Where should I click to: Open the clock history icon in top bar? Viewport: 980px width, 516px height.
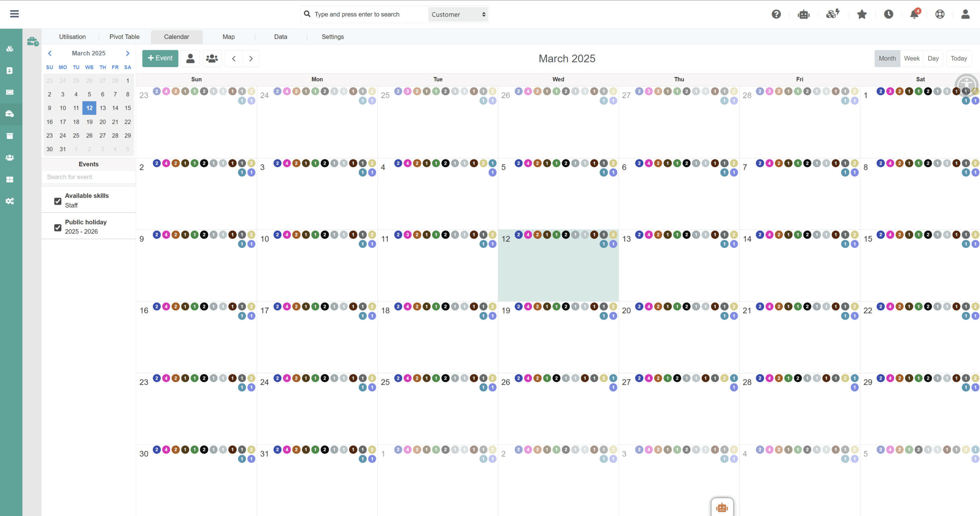pyautogui.click(x=889, y=14)
